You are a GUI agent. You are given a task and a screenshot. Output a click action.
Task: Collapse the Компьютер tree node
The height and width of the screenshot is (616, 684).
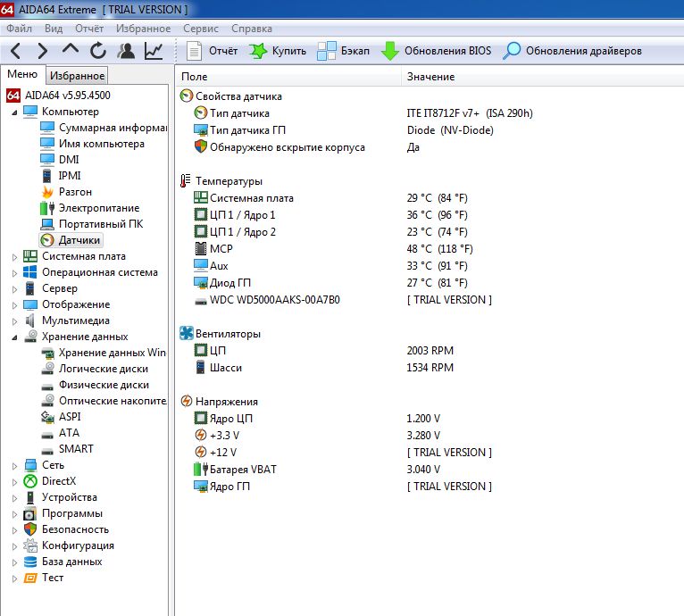click(x=14, y=112)
